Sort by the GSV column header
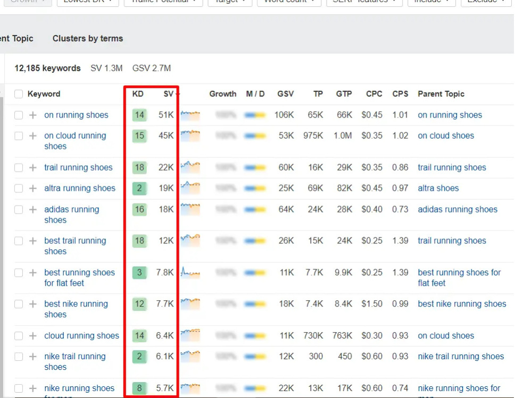The height and width of the screenshot is (398, 532). 285,94
